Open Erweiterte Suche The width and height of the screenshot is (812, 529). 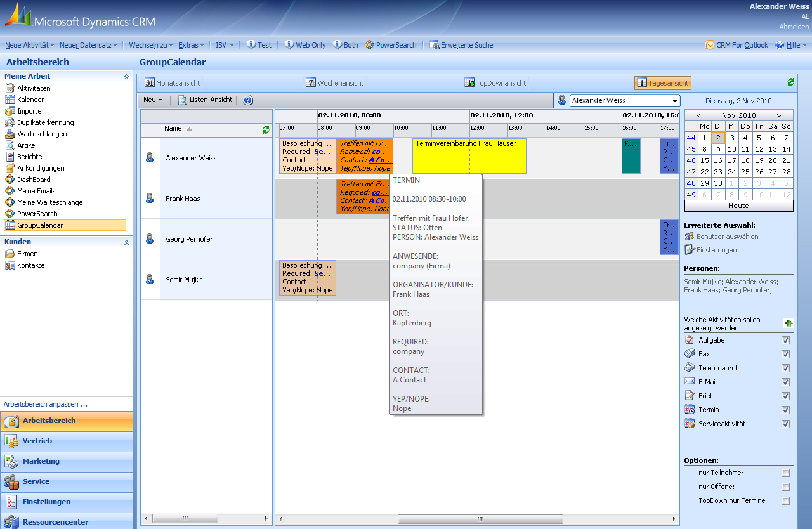click(461, 45)
